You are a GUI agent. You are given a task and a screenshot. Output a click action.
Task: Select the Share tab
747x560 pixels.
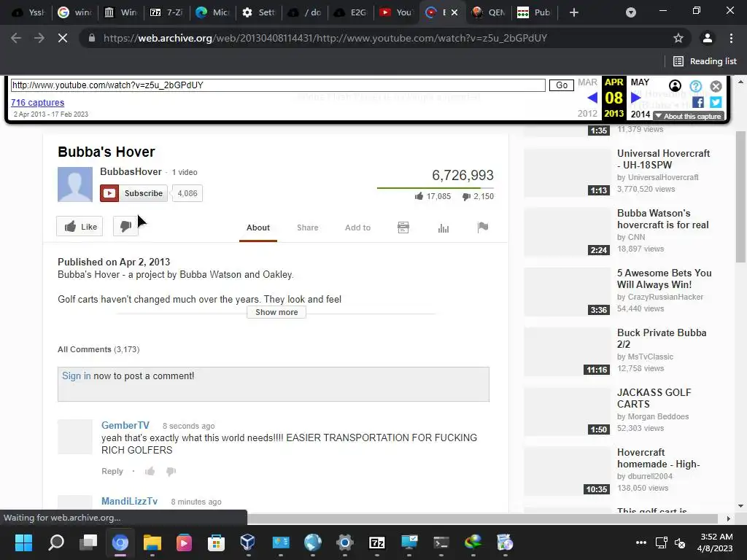click(x=308, y=227)
